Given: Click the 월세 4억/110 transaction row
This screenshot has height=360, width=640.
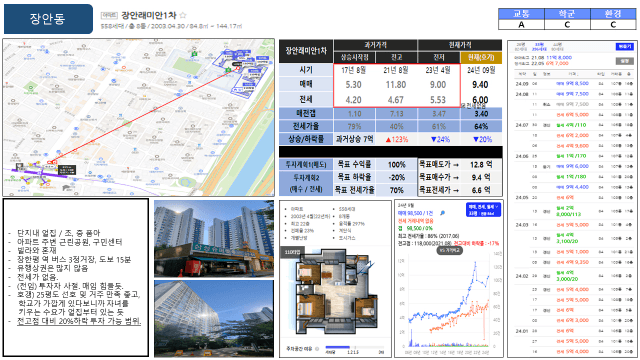Looking at the screenshot, I should (x=573, y=125).
